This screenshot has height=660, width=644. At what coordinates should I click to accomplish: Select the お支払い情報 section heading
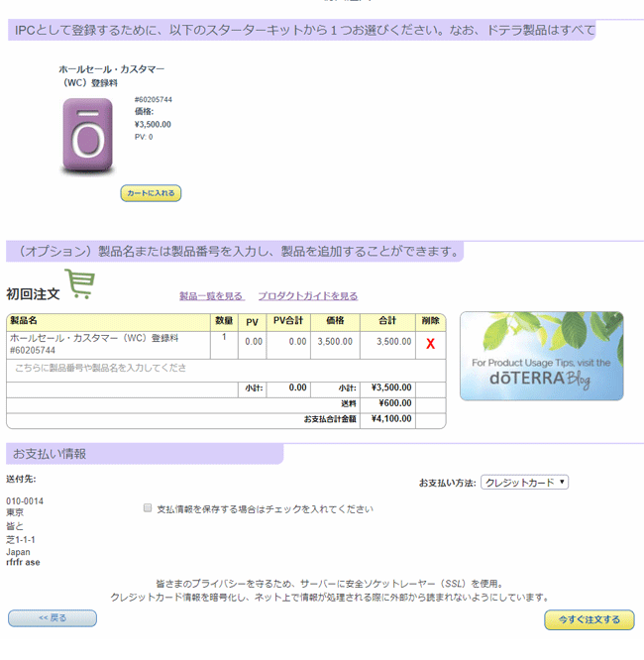tap(50, 454)
